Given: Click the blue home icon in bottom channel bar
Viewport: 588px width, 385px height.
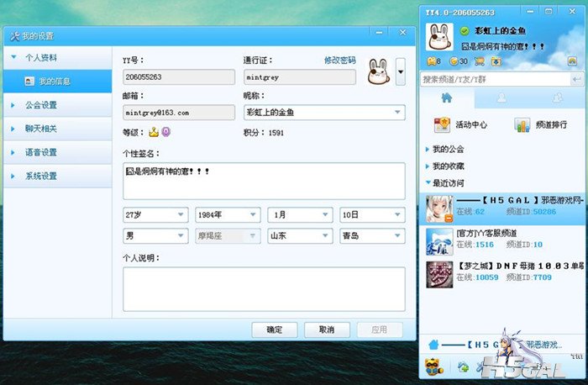Looking at the screenshot, I should 433,344.
